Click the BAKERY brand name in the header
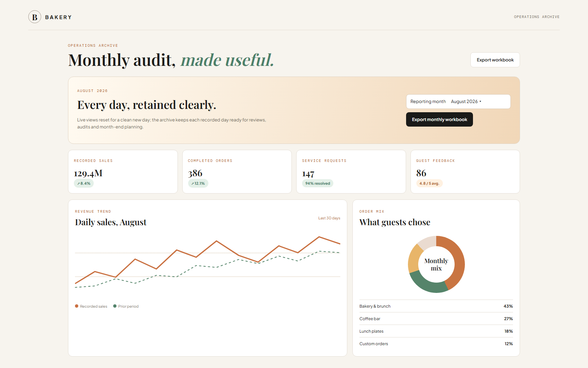The width and height of the screenshot is (588, 368). (x=58, y=17)
